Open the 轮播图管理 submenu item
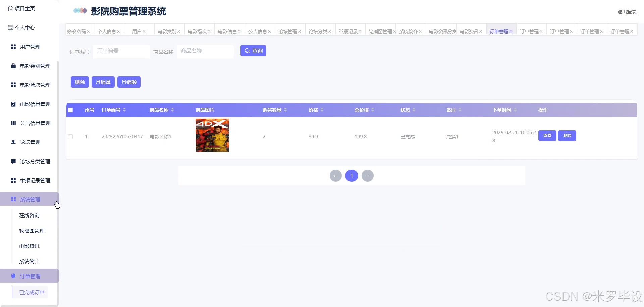 [32, 231]
